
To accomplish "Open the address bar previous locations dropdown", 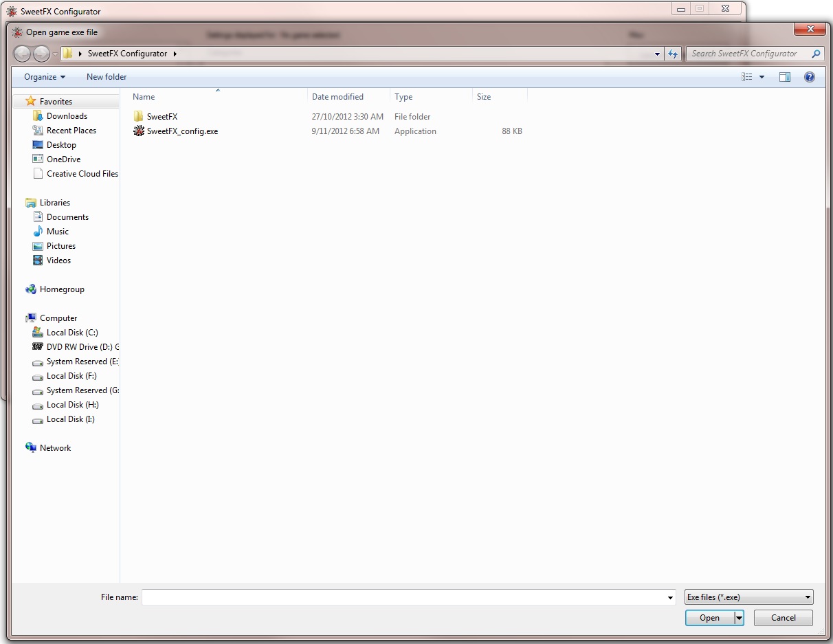I will pyautogui.click(x=658, y=54).
